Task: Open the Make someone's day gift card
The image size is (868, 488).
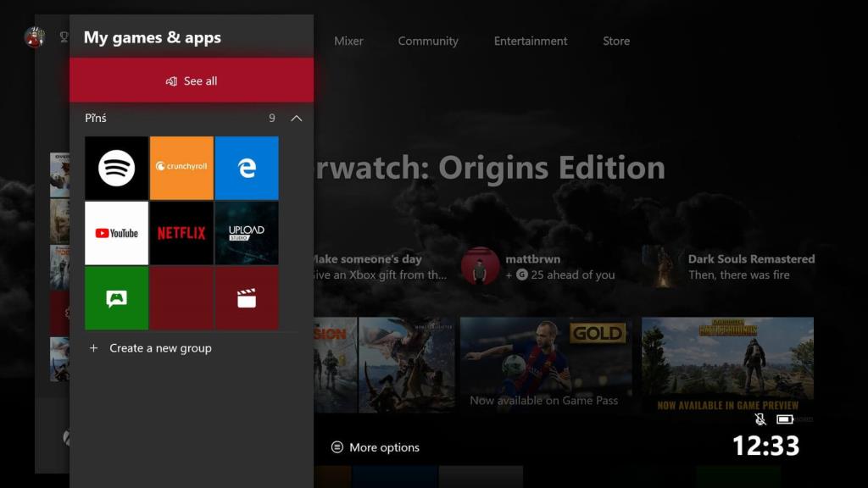Action: (381, 266)
